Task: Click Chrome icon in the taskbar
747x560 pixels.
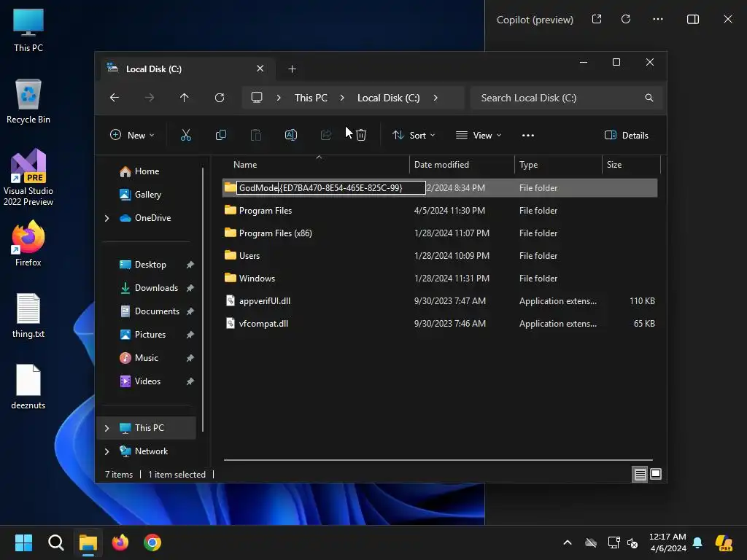Action: tap(152, 542)
